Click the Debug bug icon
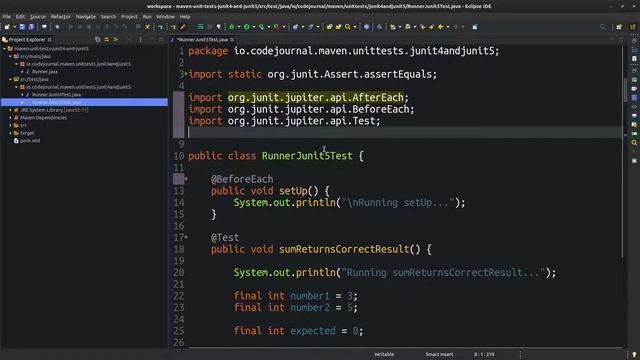This screenshot has height=360, width=640. pos(231,27)
